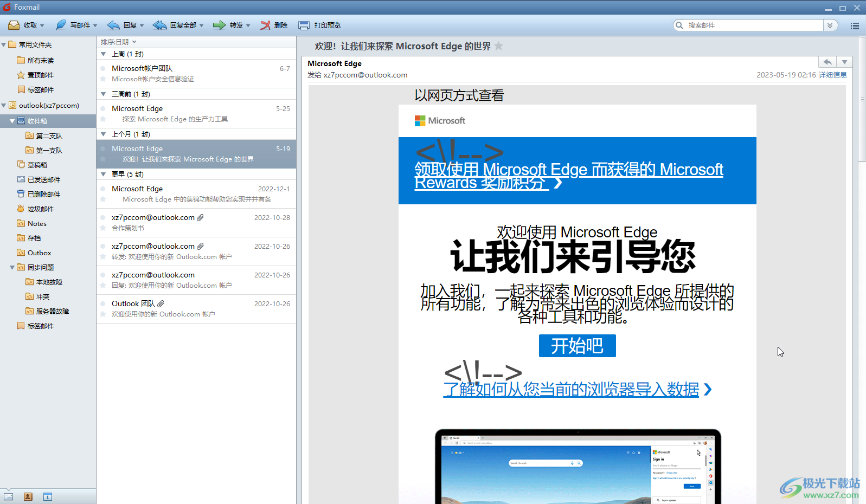Open the 第二支队 subfolder
This screenshot has height=504, width=866.
click(x=44, y=135)
